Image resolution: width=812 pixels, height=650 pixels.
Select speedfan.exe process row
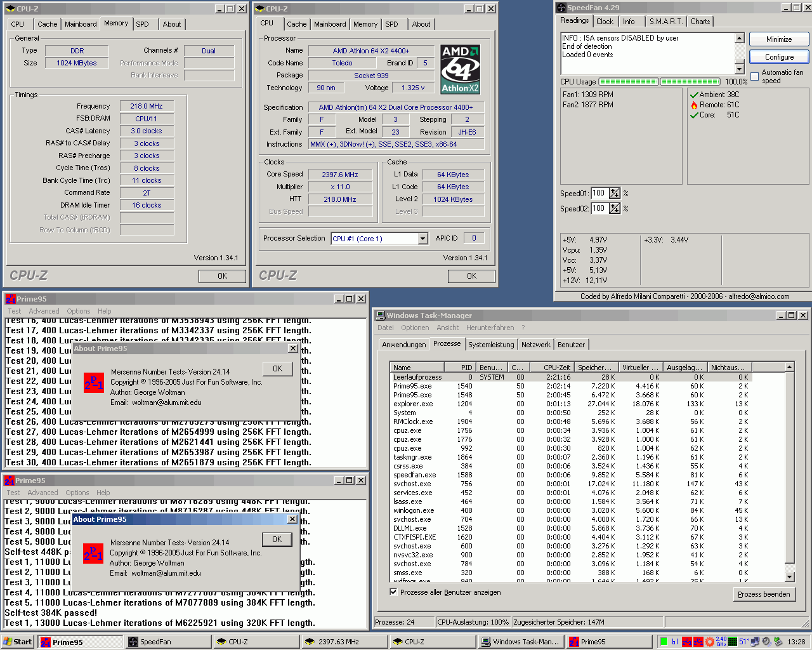[571, 475]
